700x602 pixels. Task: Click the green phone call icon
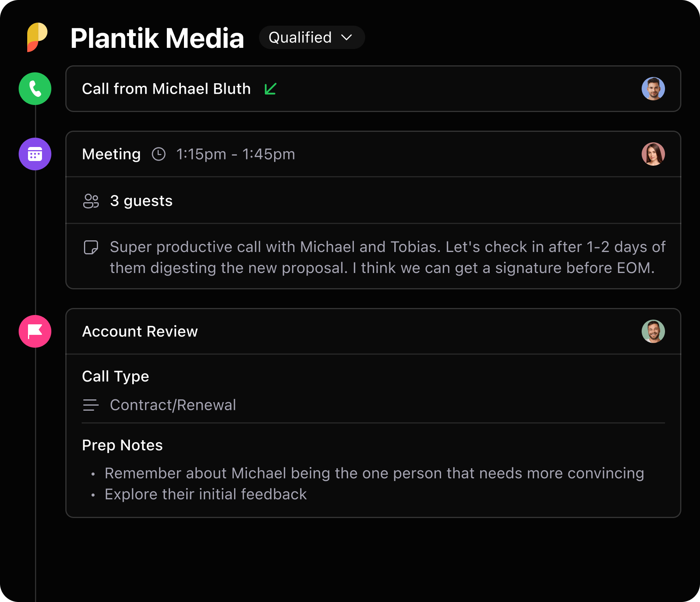[35, 89]
